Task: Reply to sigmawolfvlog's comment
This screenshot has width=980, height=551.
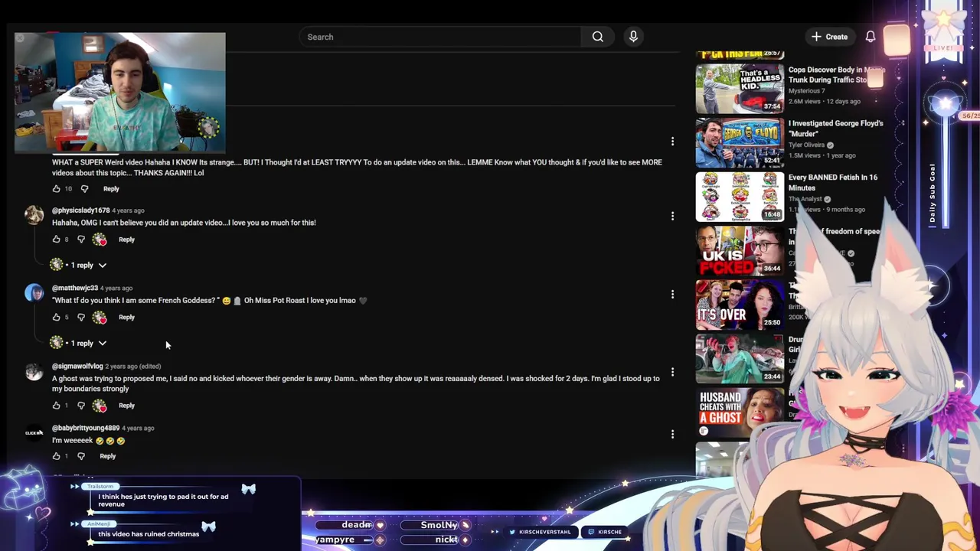Action: [126, 406]
